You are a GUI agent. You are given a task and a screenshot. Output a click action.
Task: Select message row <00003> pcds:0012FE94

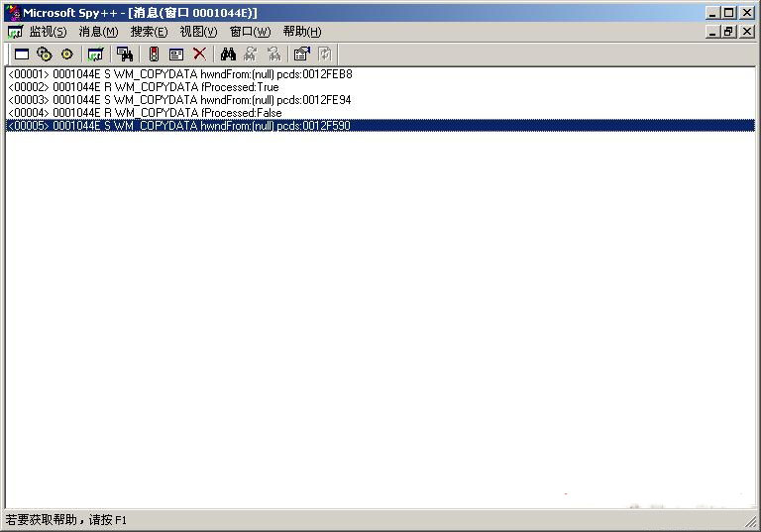click(380, 100)
